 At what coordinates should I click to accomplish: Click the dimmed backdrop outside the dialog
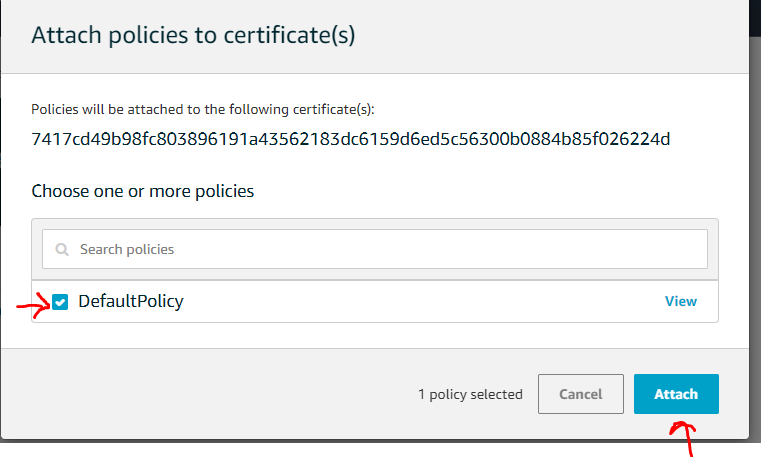coord(755,200)
